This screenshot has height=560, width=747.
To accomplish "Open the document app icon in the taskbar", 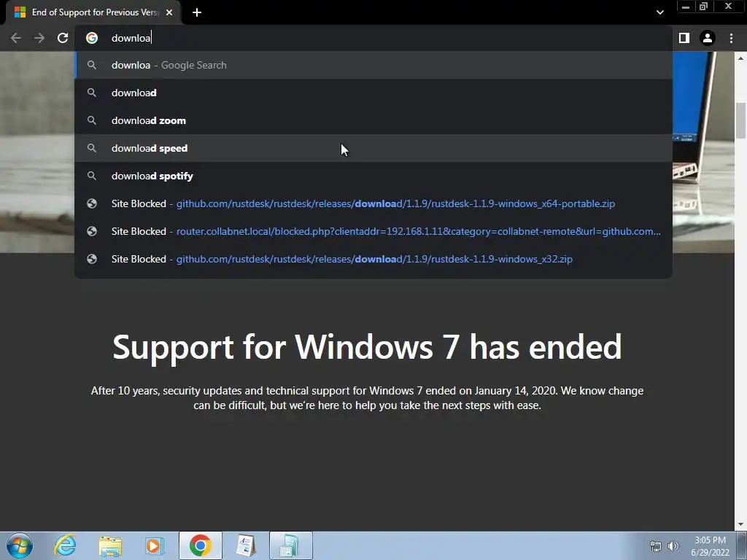I will click(246, 545).
